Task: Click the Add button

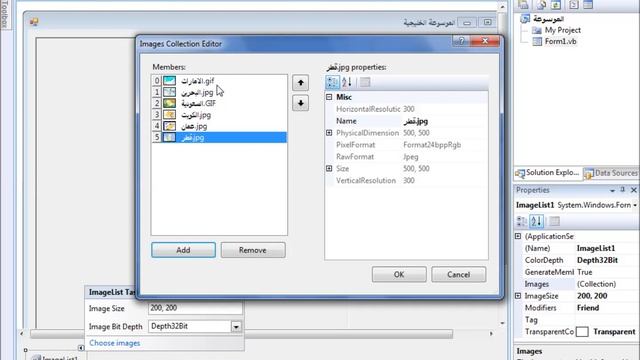Action: coord(183,250)
